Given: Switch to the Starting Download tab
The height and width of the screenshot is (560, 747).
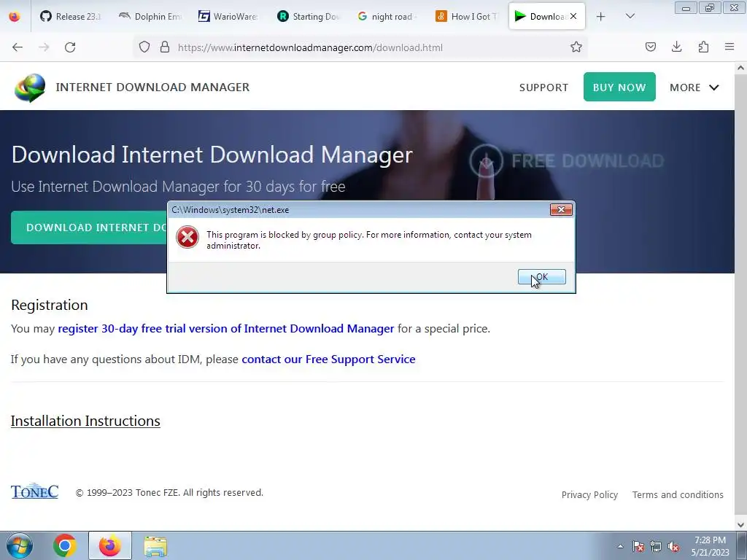Looking at the screenshot, I should [308, 17].
